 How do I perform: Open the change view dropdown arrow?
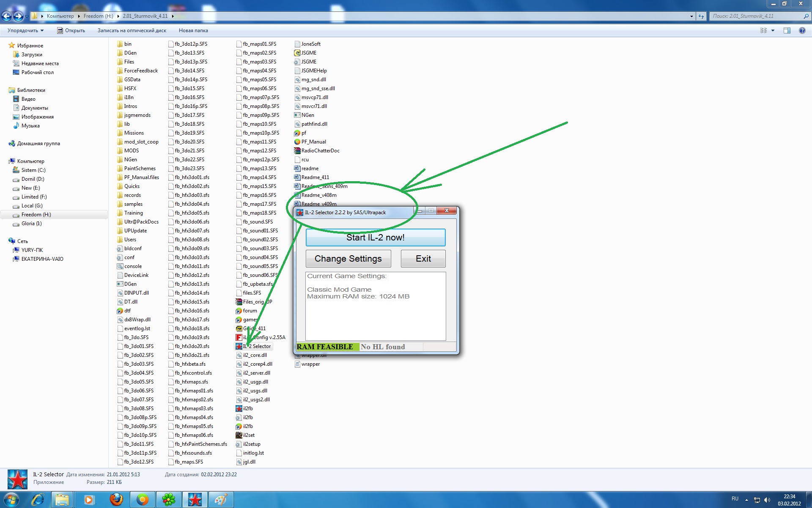pyautogui.click(x=773, y=30)
